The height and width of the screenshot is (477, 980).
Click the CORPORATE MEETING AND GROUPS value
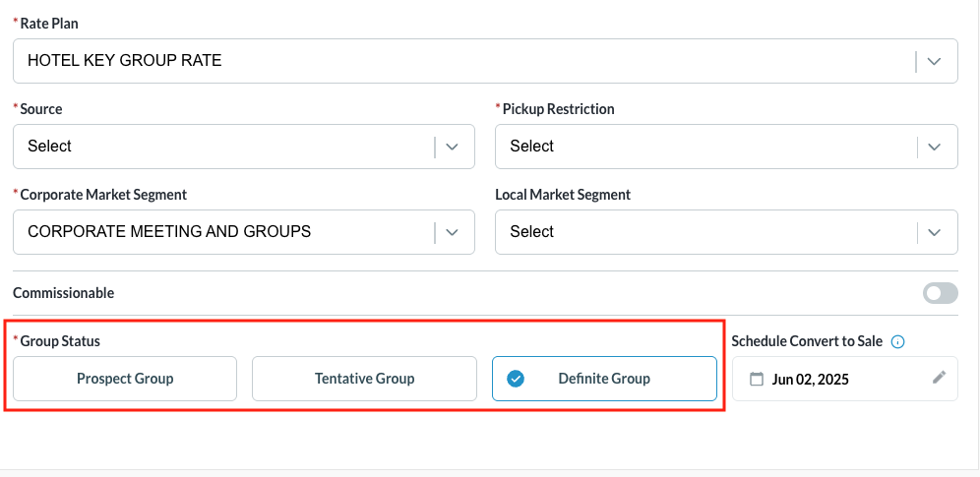coord(169,232)
